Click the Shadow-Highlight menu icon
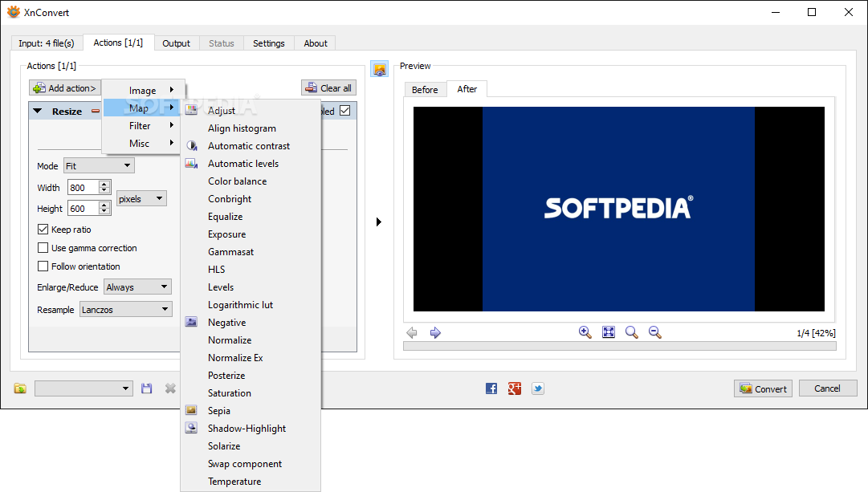The image size is (868, 492). click(191, 428)
